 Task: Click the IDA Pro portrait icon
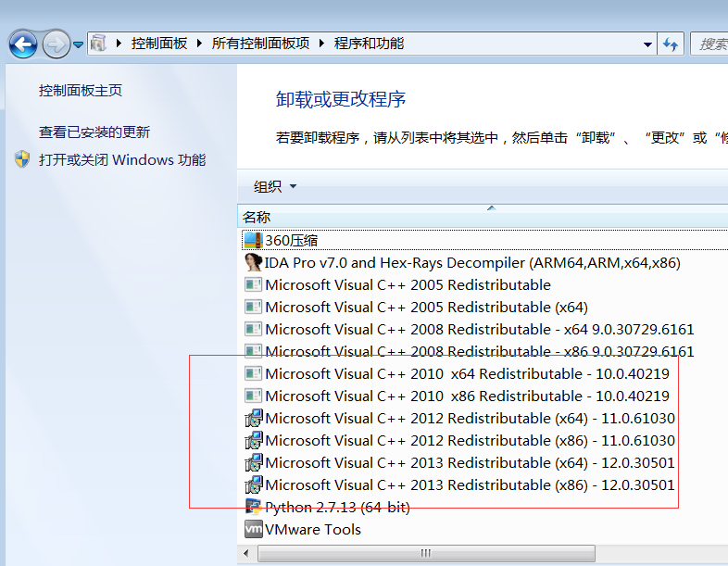point(254,262)
